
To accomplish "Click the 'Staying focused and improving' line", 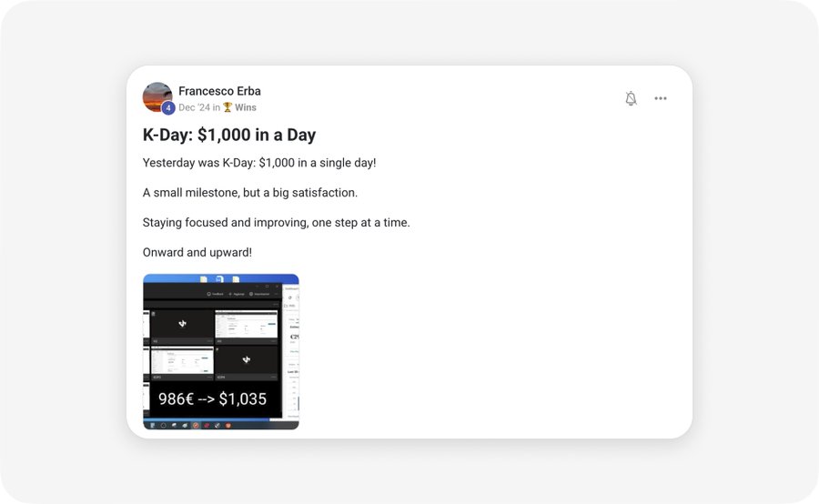I will pos(277,222).
